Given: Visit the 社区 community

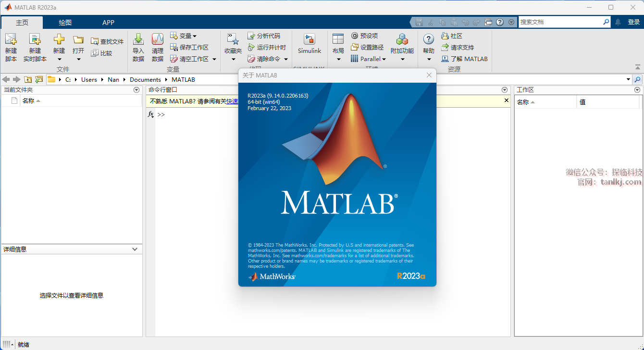Looking at the screenshot, I should [452, 36].
